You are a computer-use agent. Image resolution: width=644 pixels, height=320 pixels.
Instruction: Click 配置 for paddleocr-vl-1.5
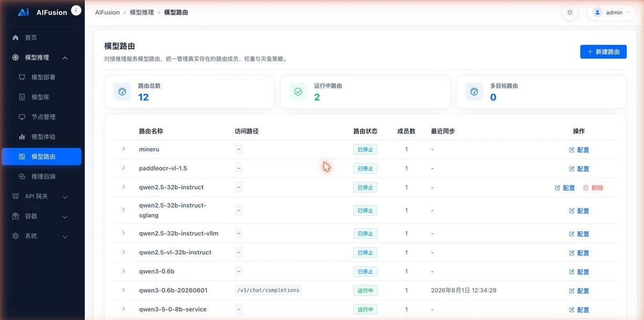click(579, 169)
